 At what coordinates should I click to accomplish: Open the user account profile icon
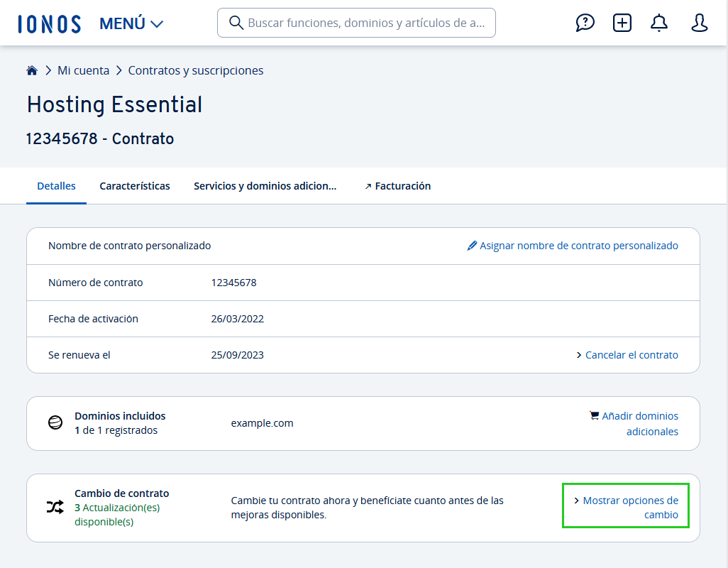699,23
